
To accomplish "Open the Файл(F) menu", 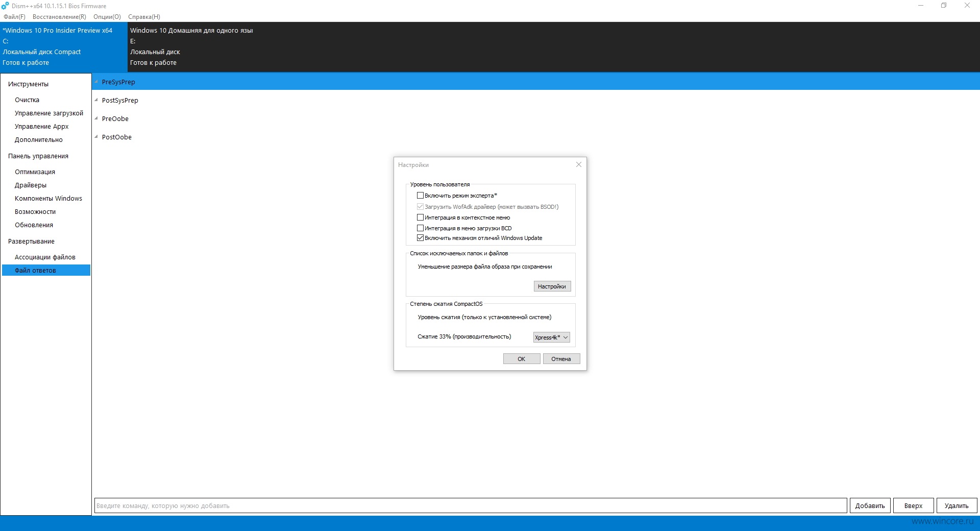I will 14,17.
